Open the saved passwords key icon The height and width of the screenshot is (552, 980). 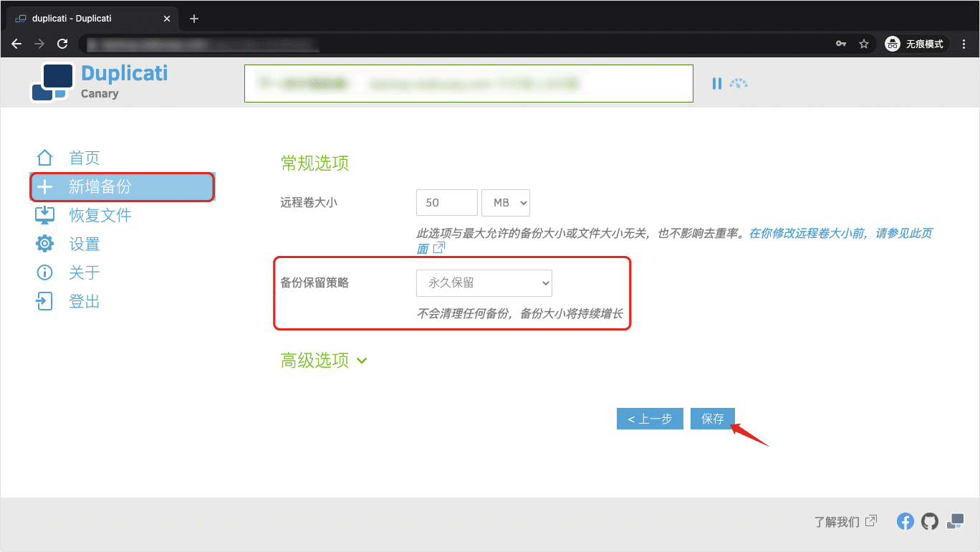pyautogui.click(x=841, y=44)
